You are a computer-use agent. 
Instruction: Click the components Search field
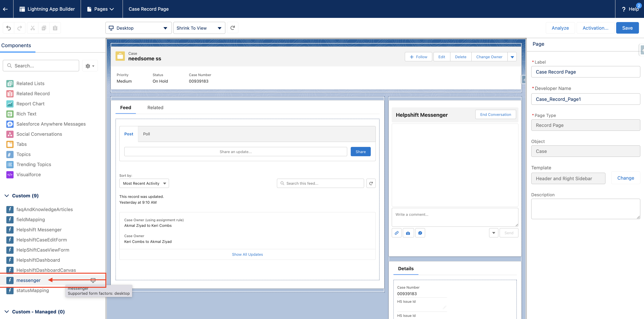coord(41,66)
